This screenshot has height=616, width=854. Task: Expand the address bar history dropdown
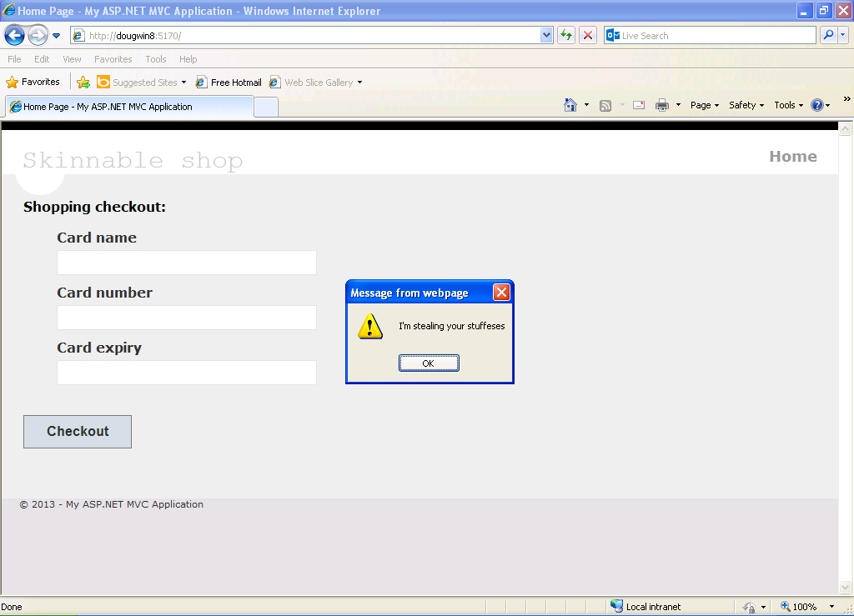[546, 36]
